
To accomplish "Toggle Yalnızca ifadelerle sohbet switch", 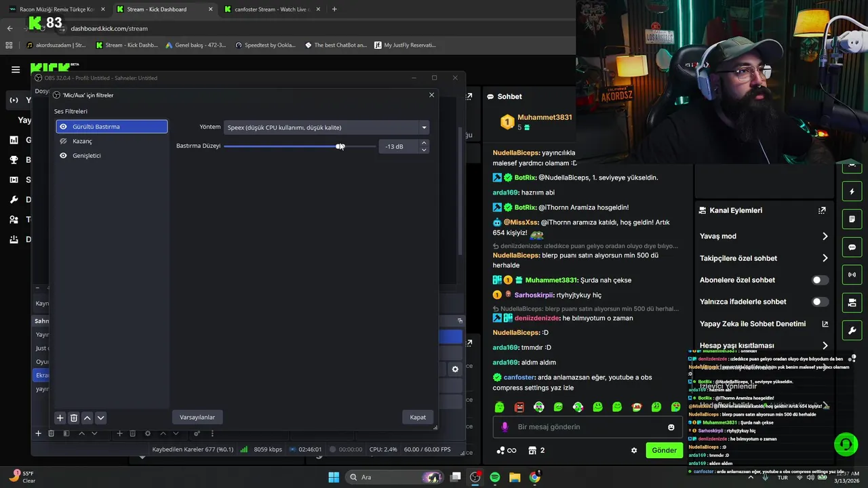I will click(x=820, y=302).
